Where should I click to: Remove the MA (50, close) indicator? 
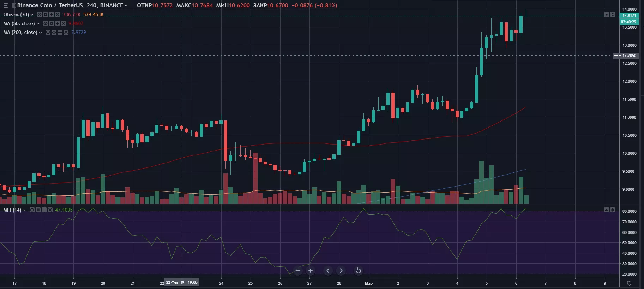(x=64, y=23)
